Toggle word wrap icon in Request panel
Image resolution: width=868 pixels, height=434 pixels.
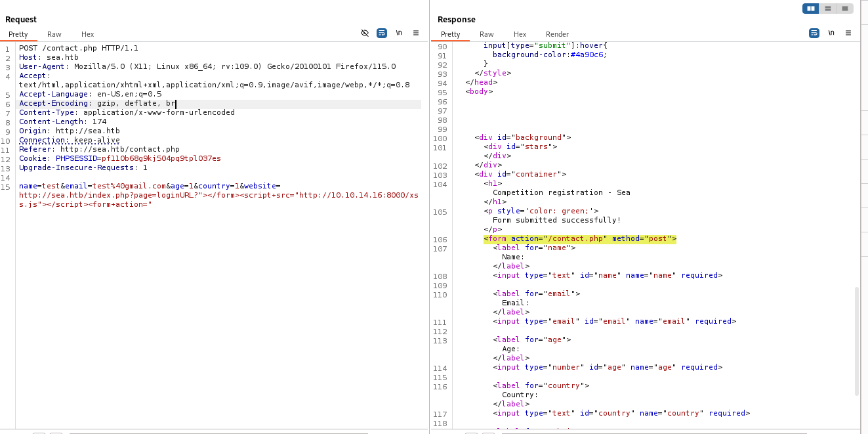382,33
